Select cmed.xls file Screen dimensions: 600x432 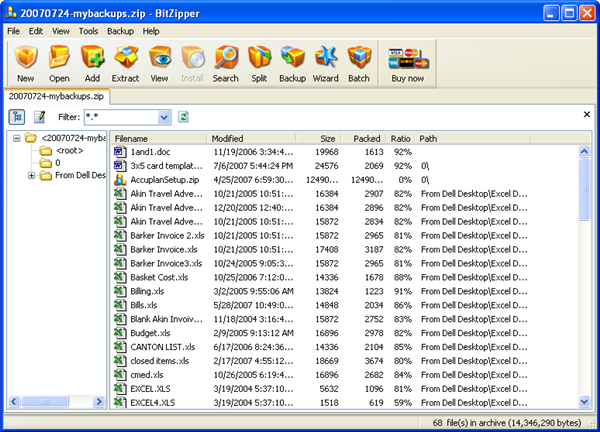(x=345, y=375)
